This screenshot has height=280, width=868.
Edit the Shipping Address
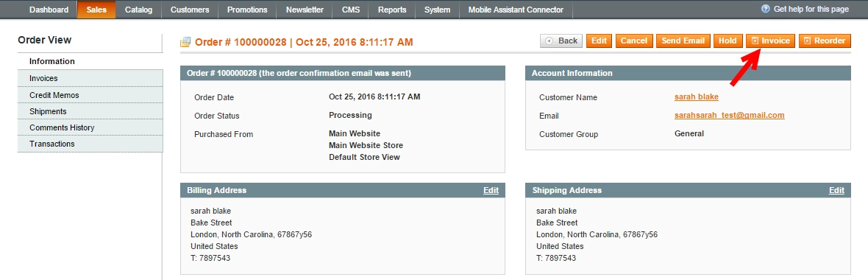click(x=836, y=190)
